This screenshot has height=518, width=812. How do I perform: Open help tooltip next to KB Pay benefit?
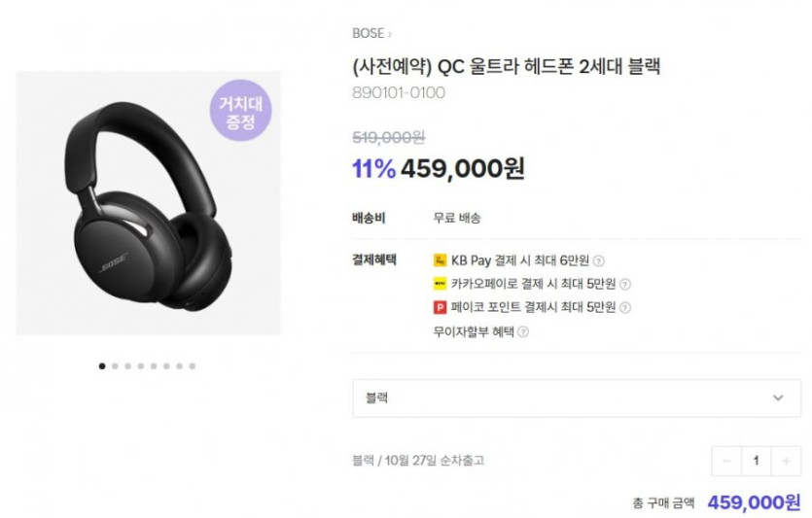click(599, 260)
